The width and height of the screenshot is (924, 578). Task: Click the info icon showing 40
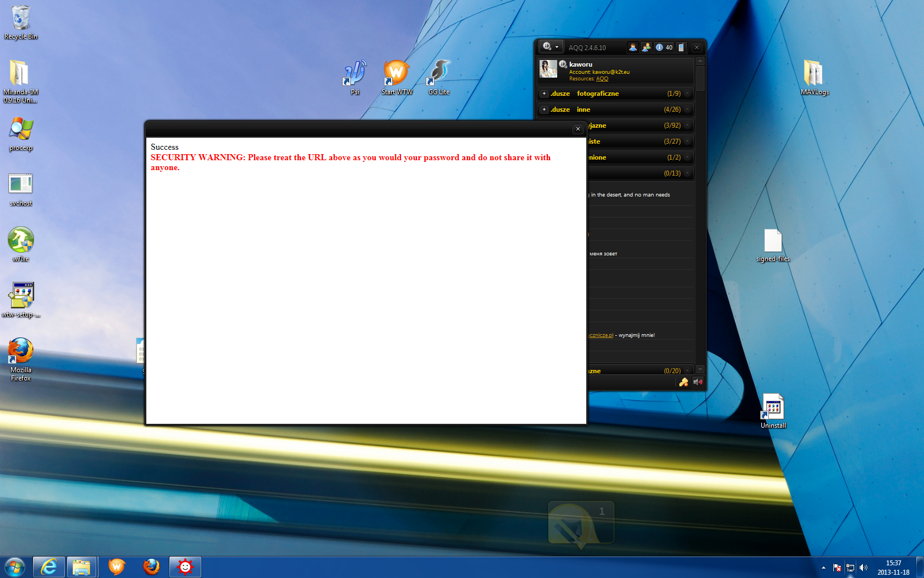point(664,47)
